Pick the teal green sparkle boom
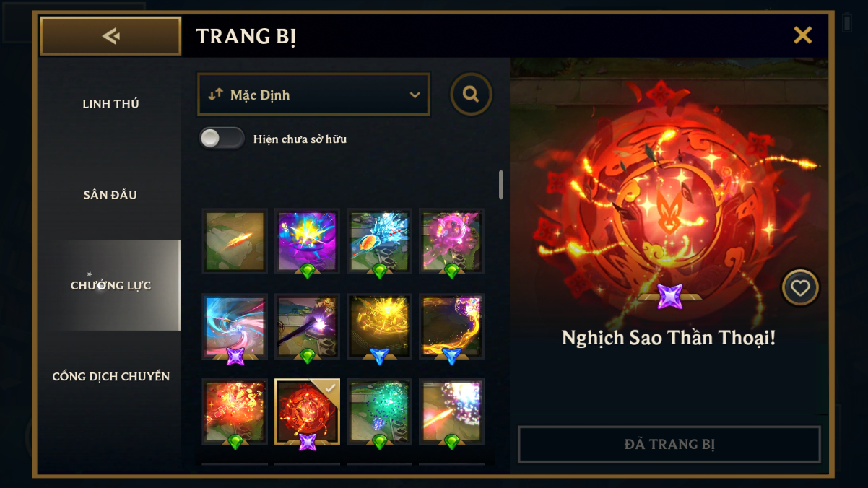The image size is (868, 488). coord(380,411)
